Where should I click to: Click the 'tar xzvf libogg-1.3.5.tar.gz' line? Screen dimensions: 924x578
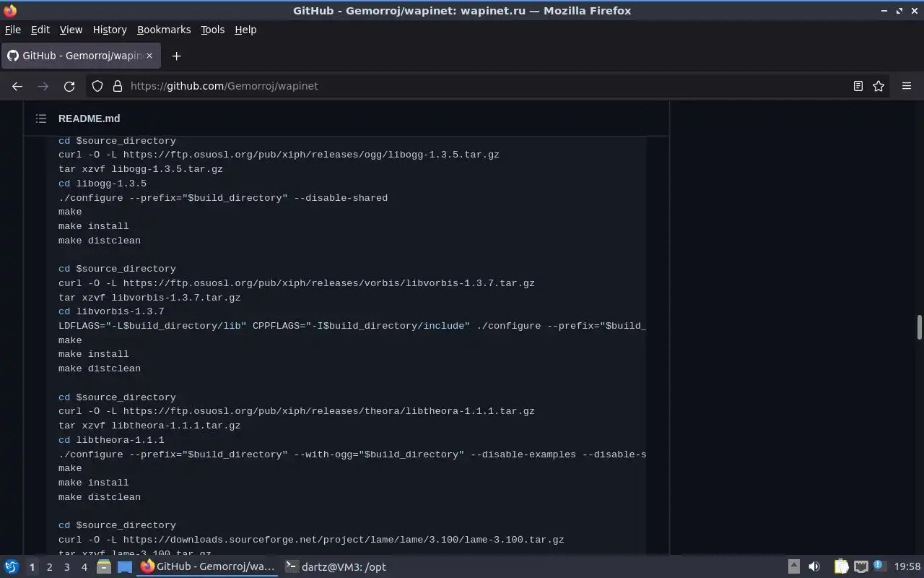coord(141,169)
